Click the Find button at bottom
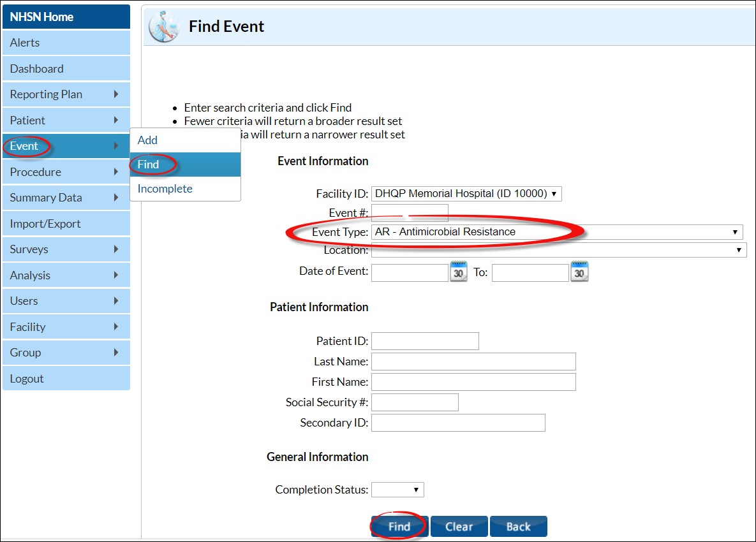 [400, 526]
